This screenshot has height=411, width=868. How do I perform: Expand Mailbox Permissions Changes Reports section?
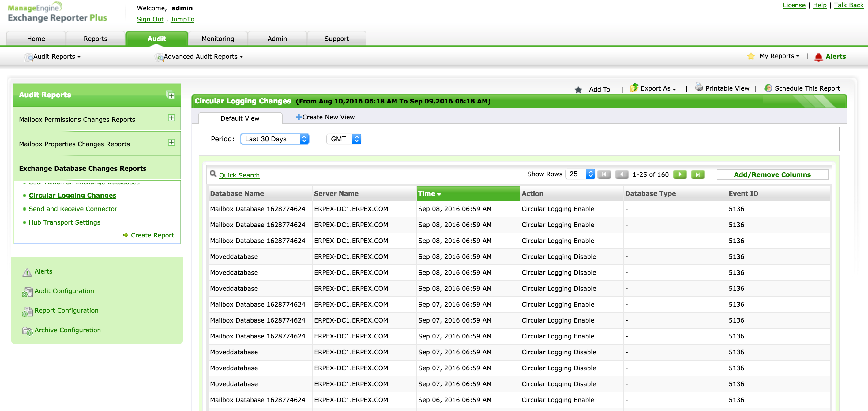pyautogui.click(x=171, y=118)
